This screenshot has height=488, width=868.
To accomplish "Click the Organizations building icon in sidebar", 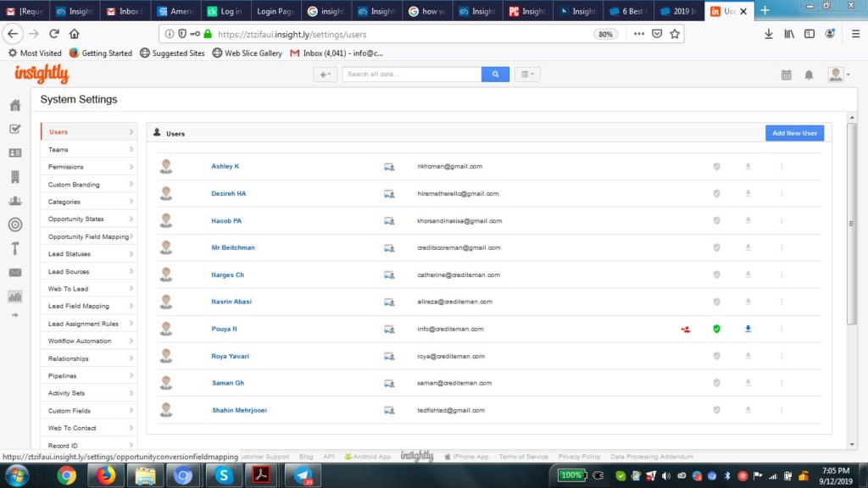I will pos(14,177).
